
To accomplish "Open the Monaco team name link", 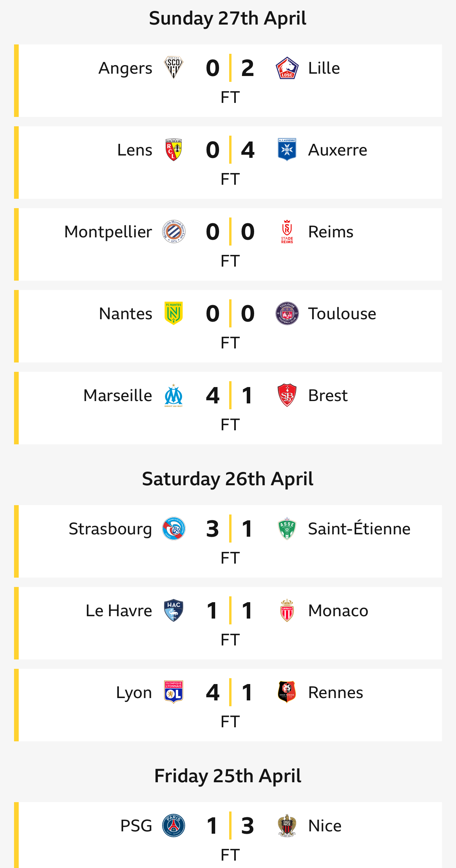I will (x=338, y=611).
